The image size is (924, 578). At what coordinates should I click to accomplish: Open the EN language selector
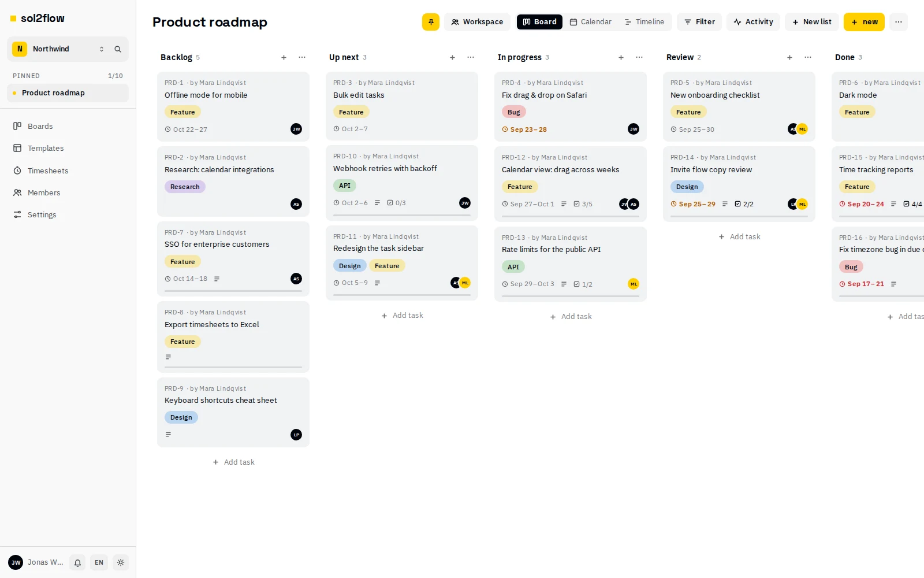point(99,562)
